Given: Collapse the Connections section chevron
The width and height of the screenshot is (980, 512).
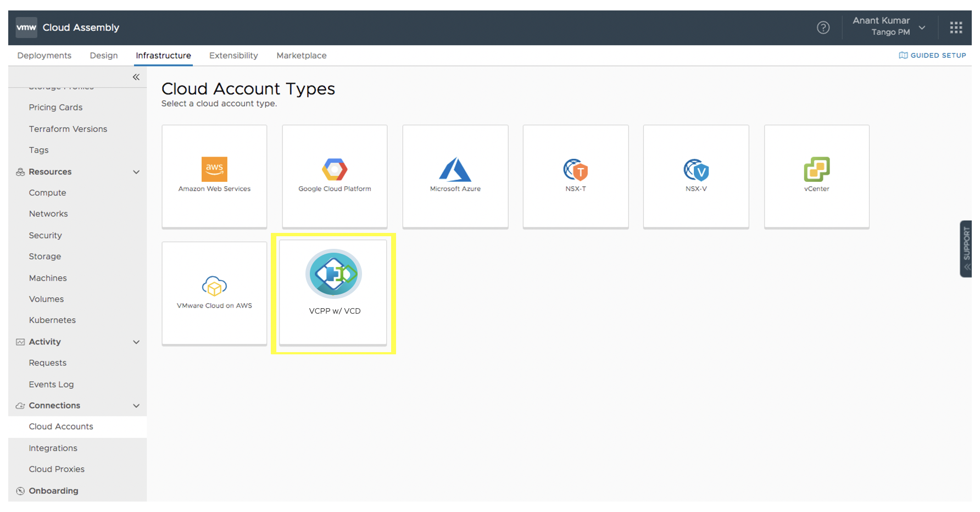Looking at the screenshot, I should pyautogui.click(x=136, y=406).
